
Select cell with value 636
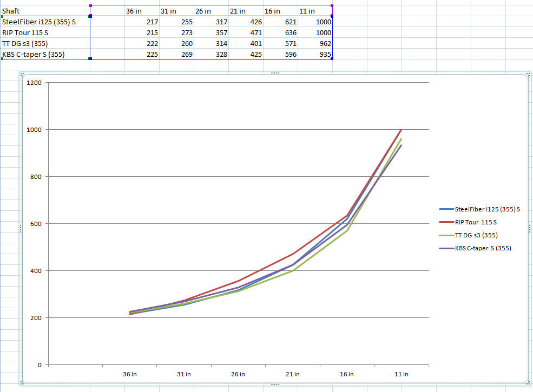pyautogui.click(x=281, y=32)
